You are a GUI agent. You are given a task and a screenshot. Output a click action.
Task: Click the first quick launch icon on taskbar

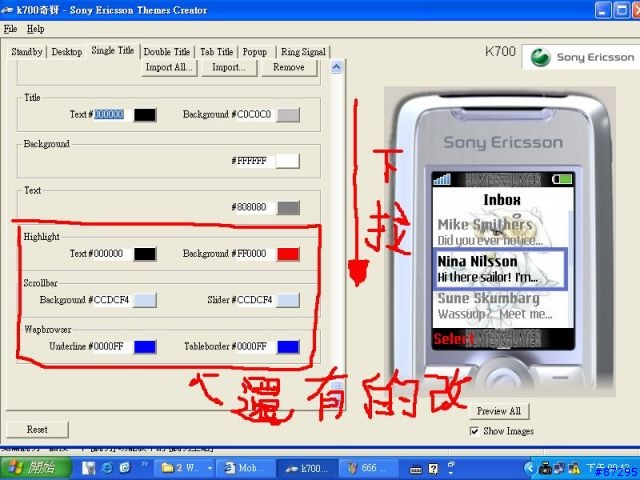click(89, 468)
